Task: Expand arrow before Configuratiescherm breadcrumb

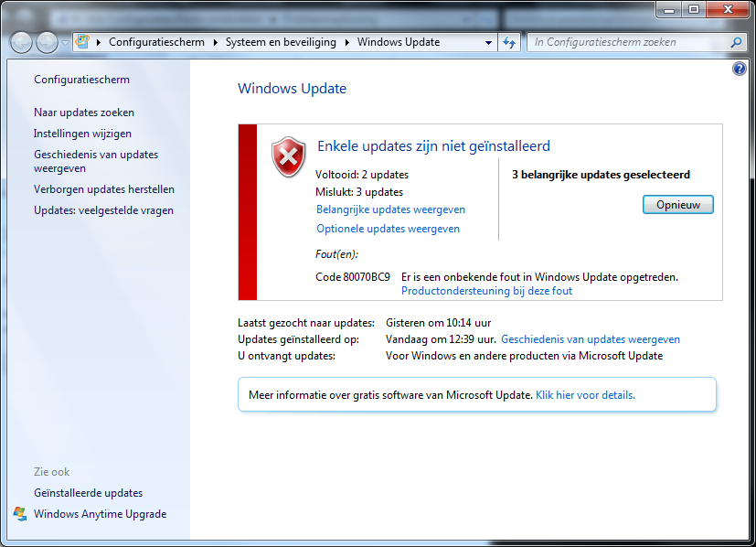Action: click(x=99, y=42)
